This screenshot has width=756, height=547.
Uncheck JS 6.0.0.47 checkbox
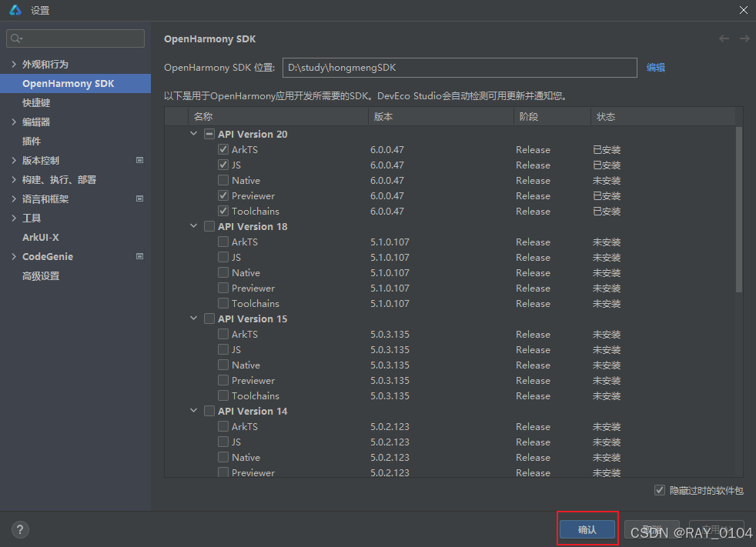(x=222, y=165)
